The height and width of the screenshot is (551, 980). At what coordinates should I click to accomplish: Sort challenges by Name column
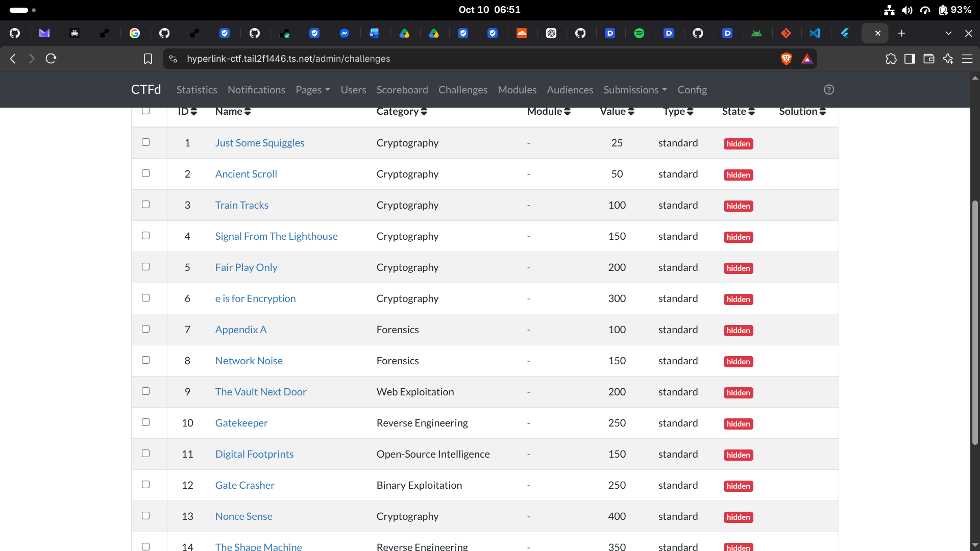(233, 111)
